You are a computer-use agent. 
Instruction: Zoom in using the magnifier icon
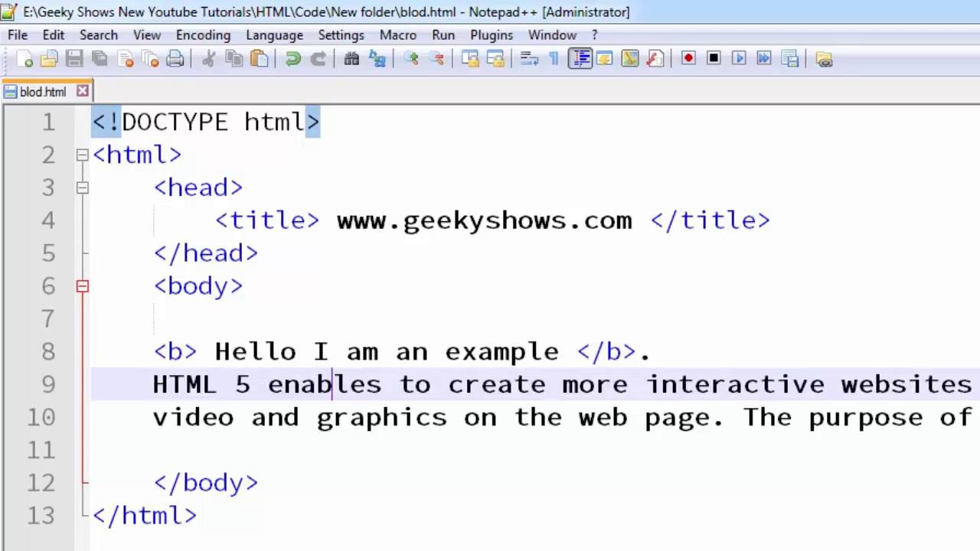(x=410, y=58)
